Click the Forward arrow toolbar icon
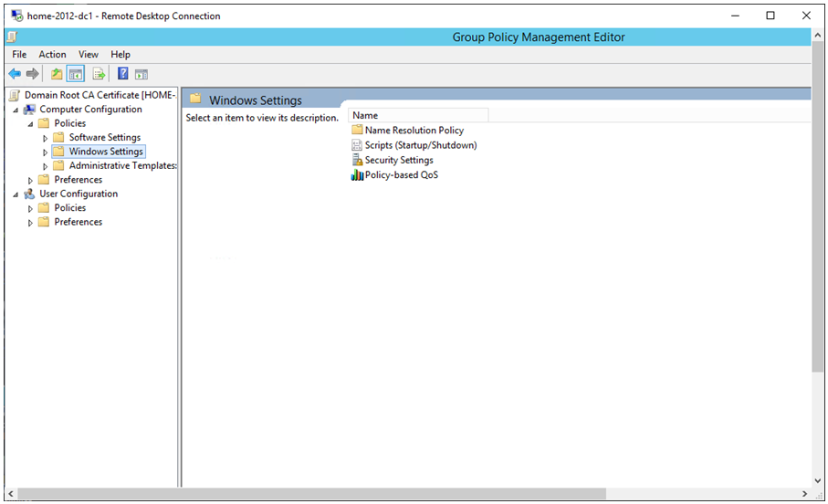The height and width of the screenshot is (504, 828). pyautogui.click(x=32, y=74)
